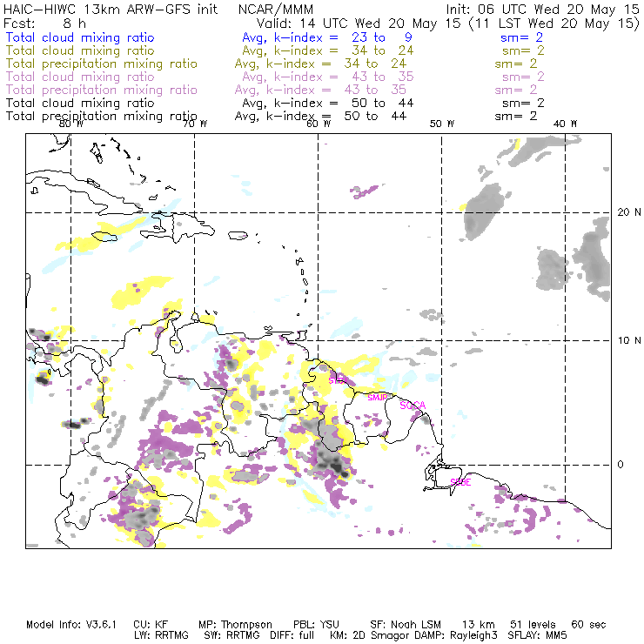
Task: Click the 'CU: KF' model setting
Action: [151, 625]
